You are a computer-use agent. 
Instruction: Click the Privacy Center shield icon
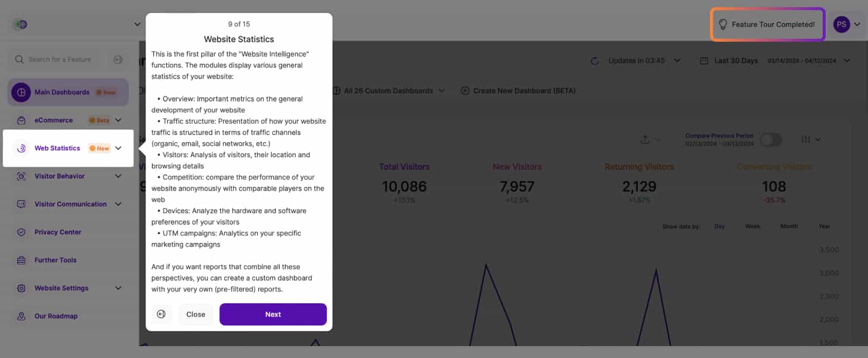tap(21, 232)
